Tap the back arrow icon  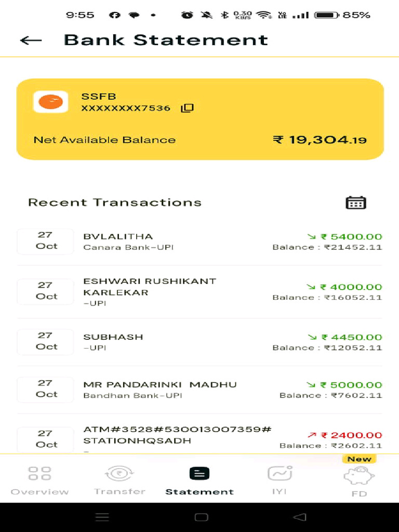click(x=31, y=40)
